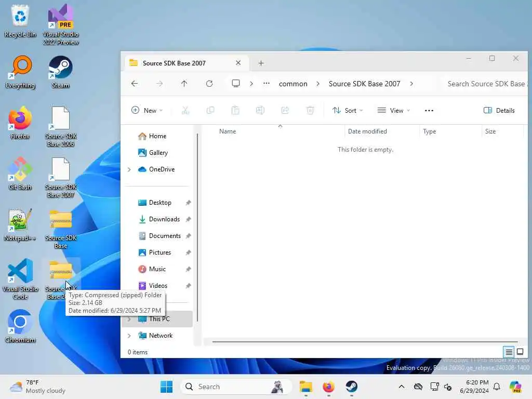Click the Search Source SDK Base field
The height and width of the screenshot is (399, 532).
click(486, 84)
